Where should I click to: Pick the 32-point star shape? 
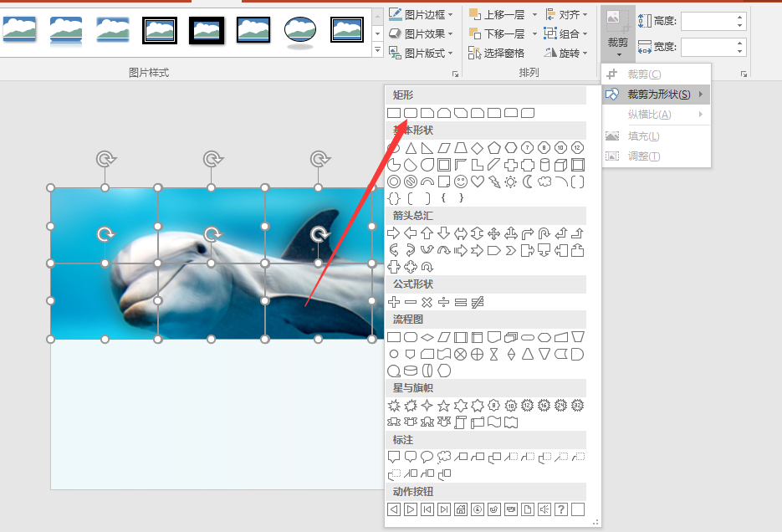(x=578, y=406)
